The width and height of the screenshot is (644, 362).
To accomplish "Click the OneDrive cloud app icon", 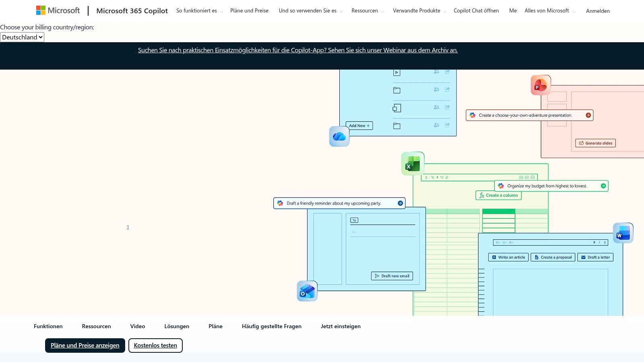I will 339,136.
